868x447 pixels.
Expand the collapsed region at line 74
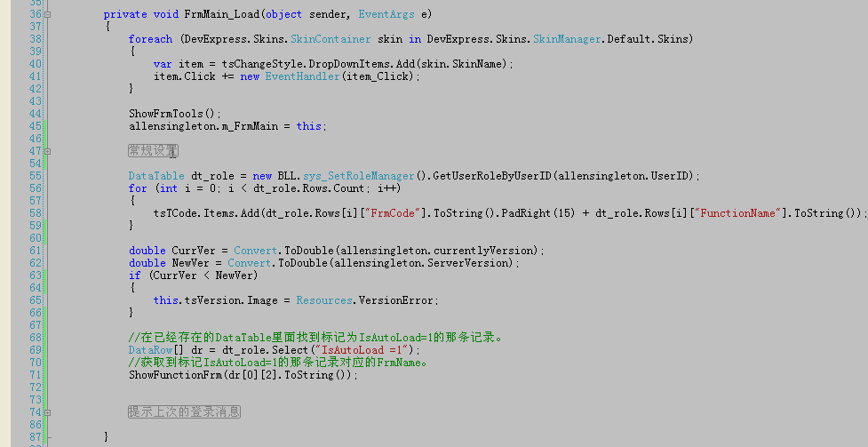tap(48, 412)
